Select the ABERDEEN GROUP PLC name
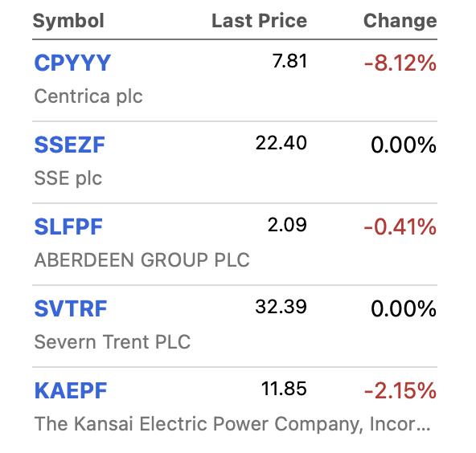This screenshot has width=476, height=453. [142, 260]
